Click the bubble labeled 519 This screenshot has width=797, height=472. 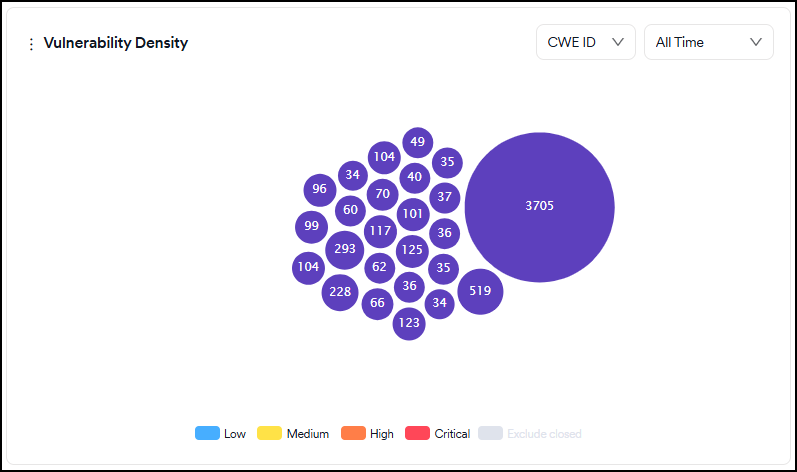[x=480, y=291]
